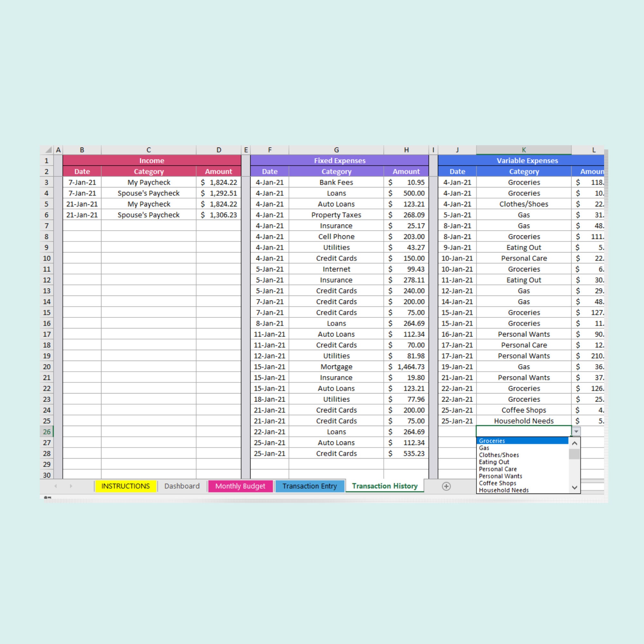Select the Coffee Shops cell in row 24

point(524,410)
